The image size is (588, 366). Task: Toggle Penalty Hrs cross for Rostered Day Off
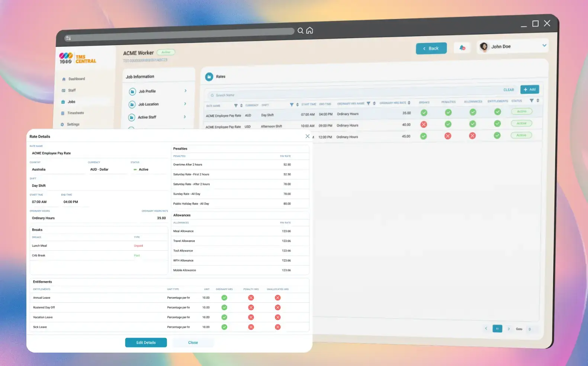251,308
